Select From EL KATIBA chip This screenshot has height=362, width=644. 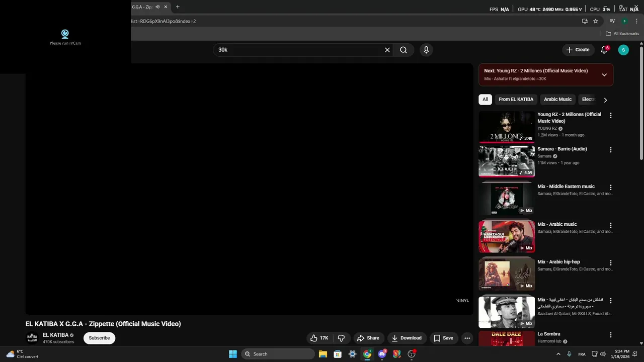tap(516, 100)
